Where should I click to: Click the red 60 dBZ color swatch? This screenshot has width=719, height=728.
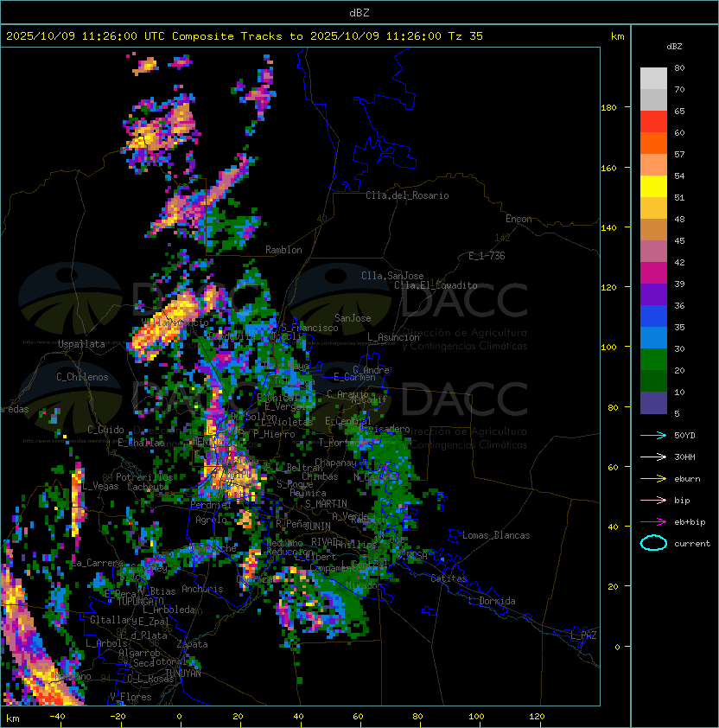[x=653, y=122]
